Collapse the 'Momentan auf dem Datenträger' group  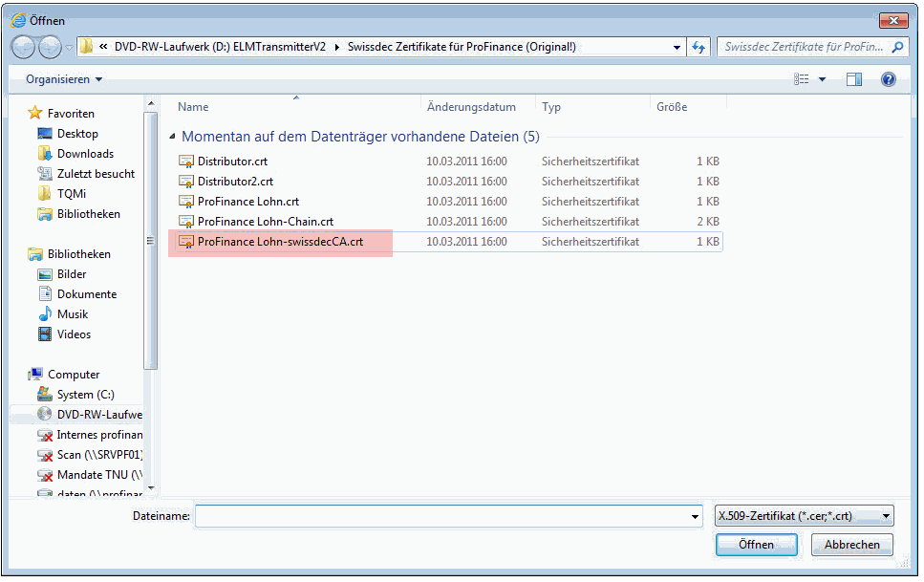[172, 137]
